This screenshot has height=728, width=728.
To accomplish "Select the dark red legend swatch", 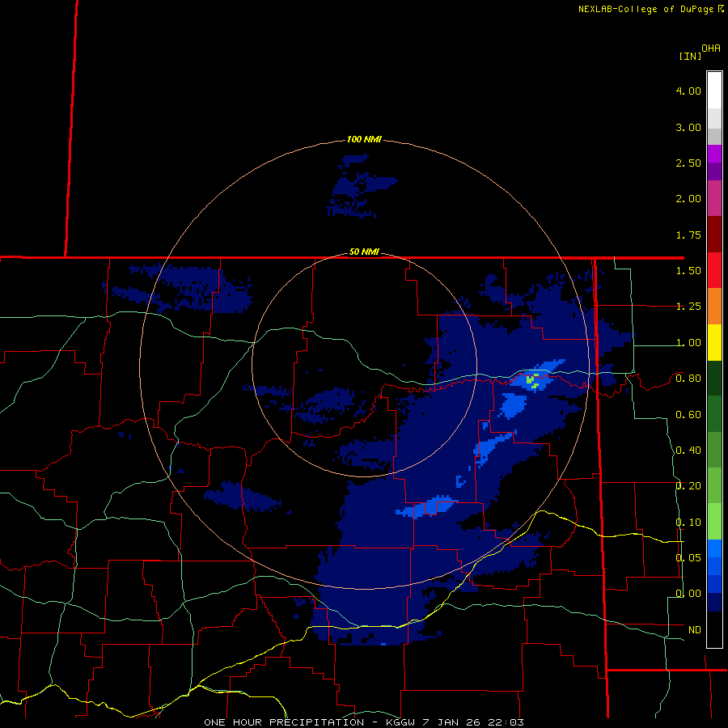I will click(714, 235).
